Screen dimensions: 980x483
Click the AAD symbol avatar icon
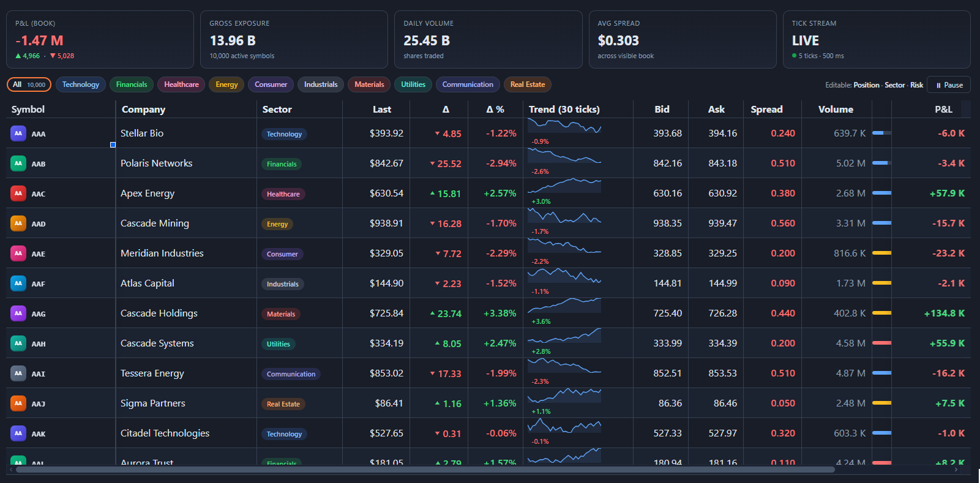pyautogui.click(x=18, y=223)
